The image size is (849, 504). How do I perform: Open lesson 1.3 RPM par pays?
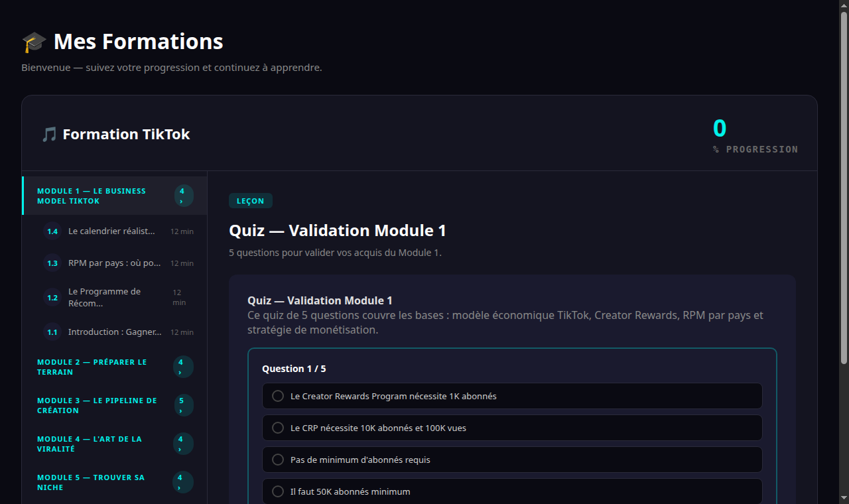[x=115, y=263]
